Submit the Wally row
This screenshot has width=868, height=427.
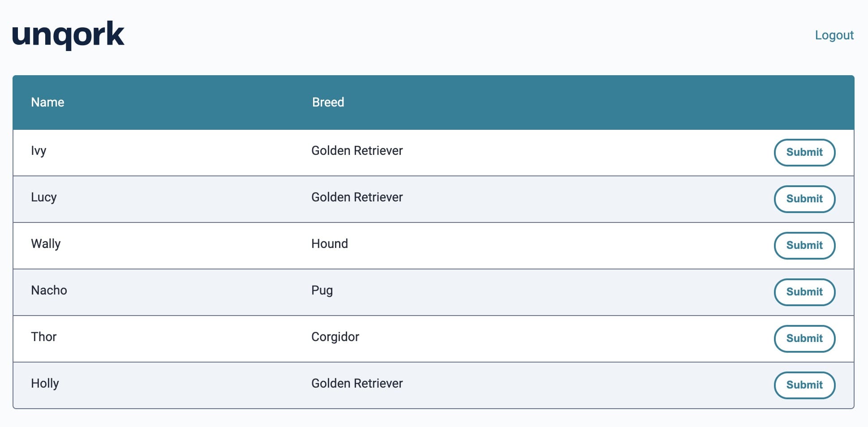[x=804, y=245]
